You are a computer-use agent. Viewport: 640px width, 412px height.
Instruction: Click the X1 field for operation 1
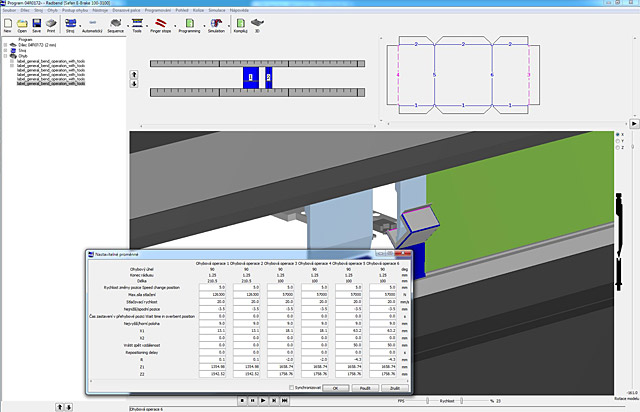coord(212,331)
